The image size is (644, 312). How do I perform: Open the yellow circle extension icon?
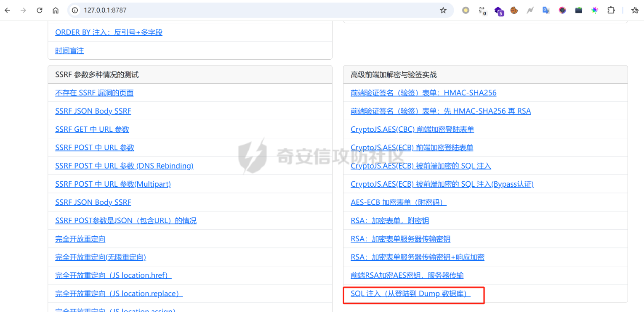tap(466, 11)
